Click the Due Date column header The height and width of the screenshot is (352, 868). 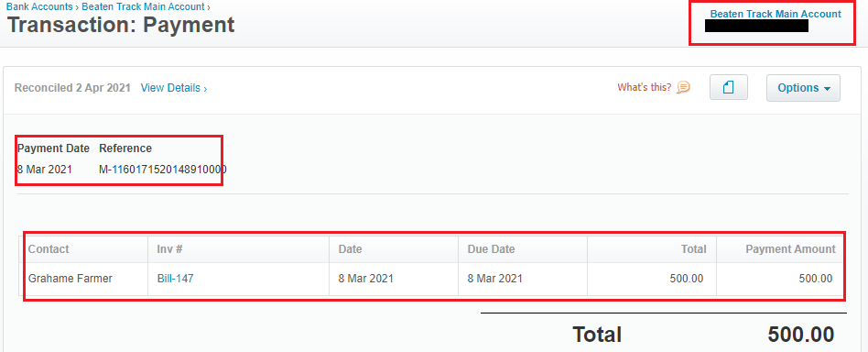(491, 249)
